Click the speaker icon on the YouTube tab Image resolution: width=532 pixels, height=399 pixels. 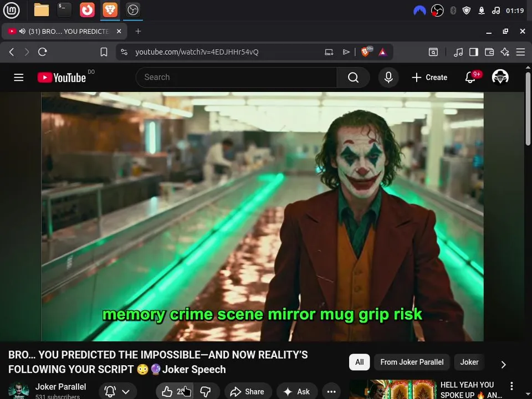point(22,31)
